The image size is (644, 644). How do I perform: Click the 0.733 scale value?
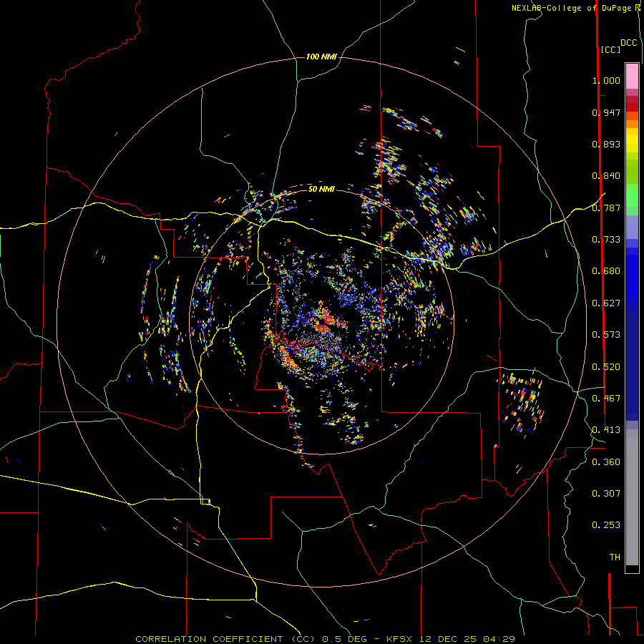tap(606, 240)
